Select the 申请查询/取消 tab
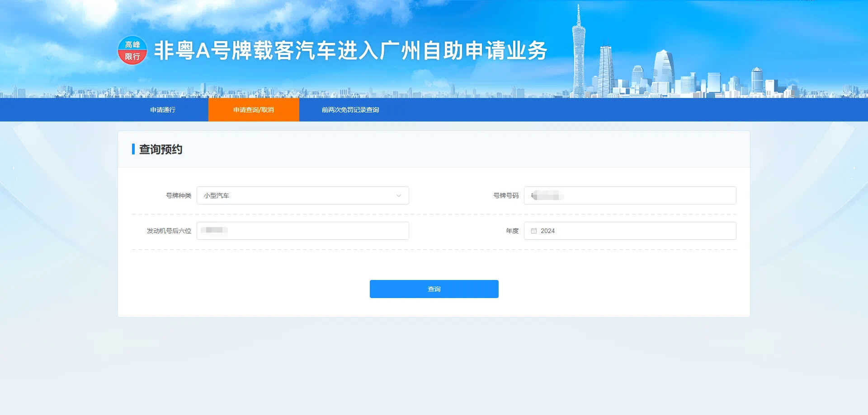 click(254, 110)
